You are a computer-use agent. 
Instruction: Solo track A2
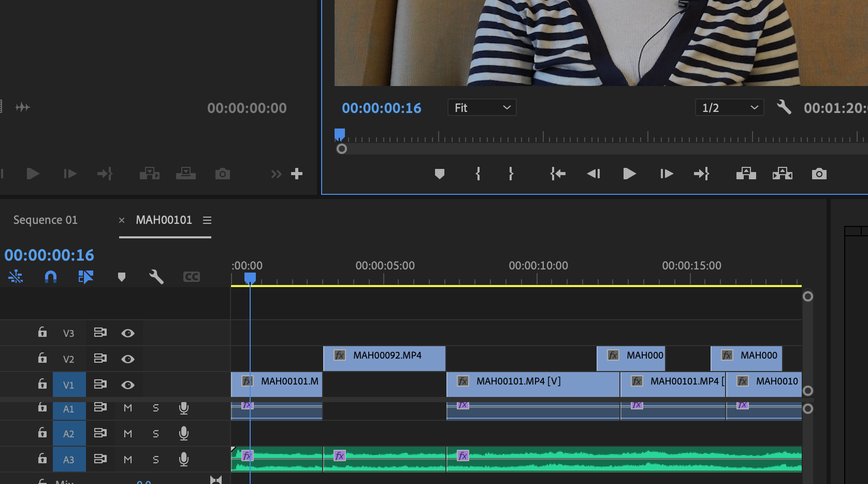click(156, 434)
